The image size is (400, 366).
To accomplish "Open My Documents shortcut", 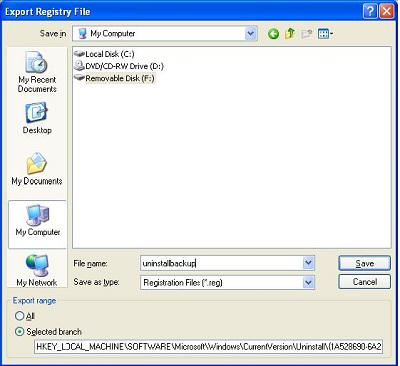I will point(37,169).
